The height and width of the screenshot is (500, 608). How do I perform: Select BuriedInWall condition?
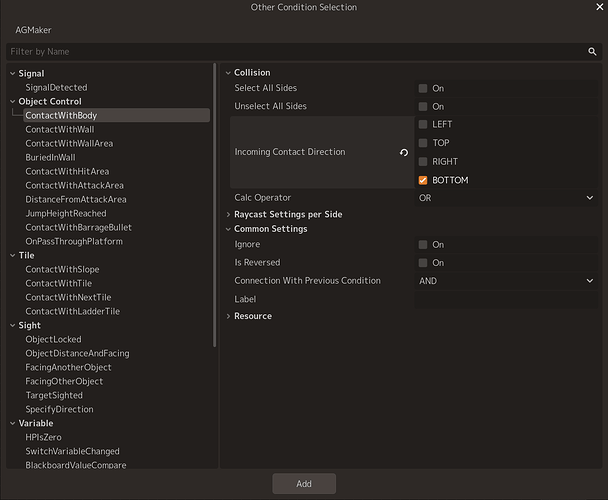coord(50,157)
